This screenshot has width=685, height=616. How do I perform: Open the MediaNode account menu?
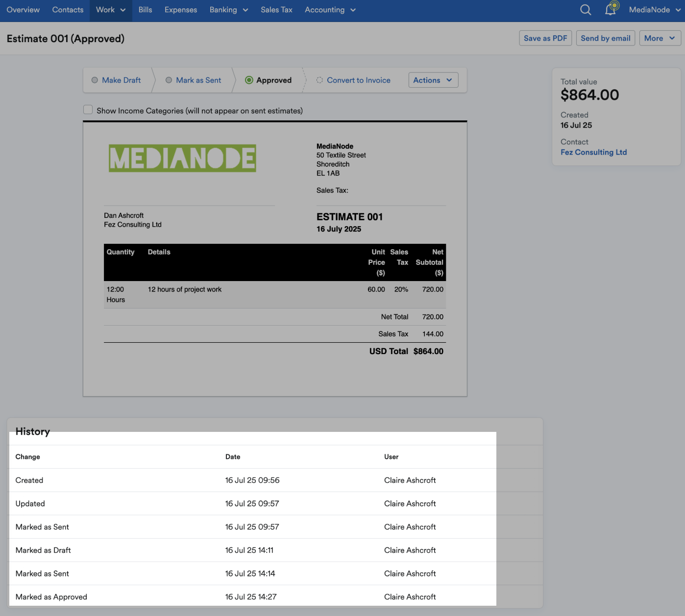pyautogui.click(x=655, y=10)
